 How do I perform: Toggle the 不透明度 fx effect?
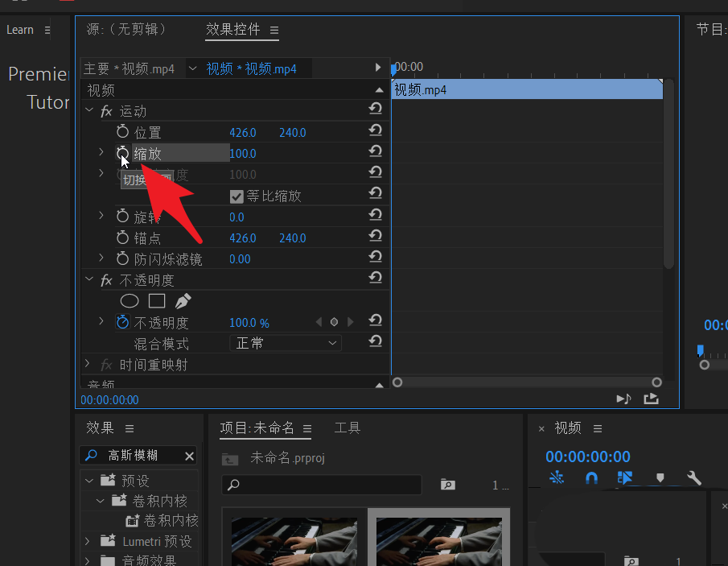[x=106, y=280]
